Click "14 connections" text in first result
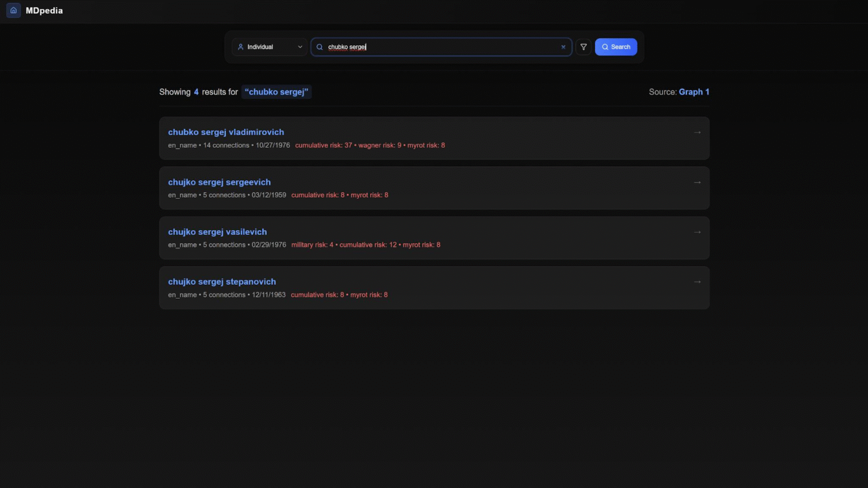 tap(226, 145)
